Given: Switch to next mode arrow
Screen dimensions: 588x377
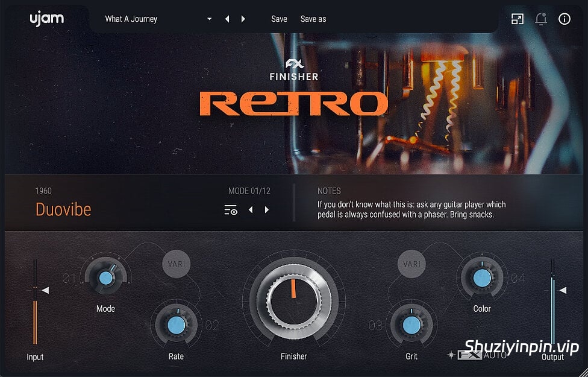Looking at the screenshot, I should 267,209.
